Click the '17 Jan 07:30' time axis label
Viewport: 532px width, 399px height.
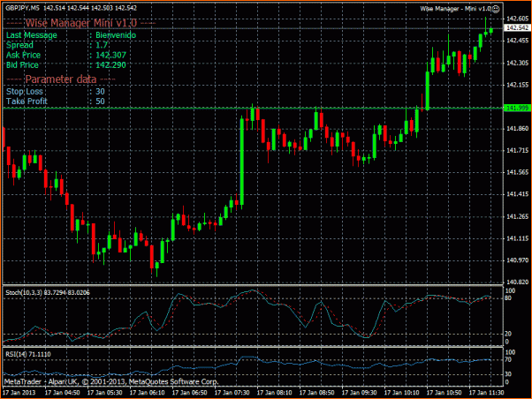tap(232, 393)
